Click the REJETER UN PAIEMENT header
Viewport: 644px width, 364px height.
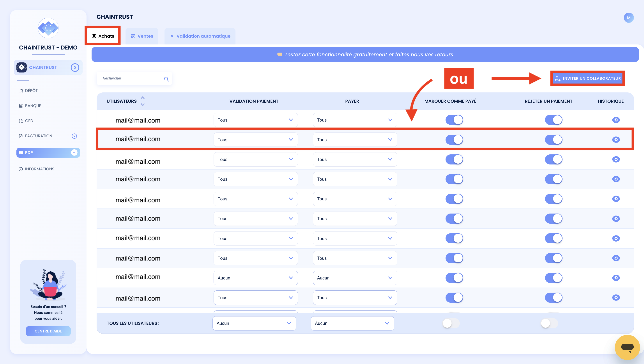click(x=548, y=101)
